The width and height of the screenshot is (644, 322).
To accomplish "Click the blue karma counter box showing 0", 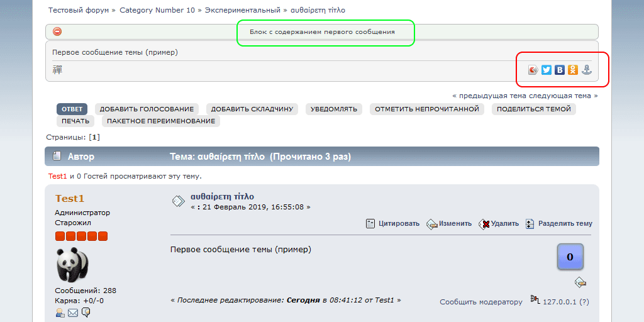I will 570,257.
